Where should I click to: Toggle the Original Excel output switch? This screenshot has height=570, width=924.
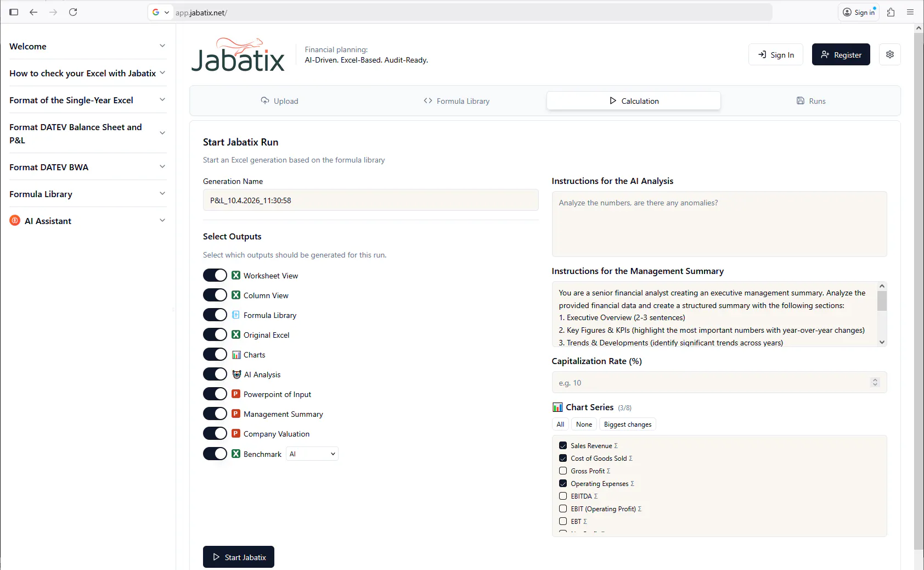tap(215, 334)
